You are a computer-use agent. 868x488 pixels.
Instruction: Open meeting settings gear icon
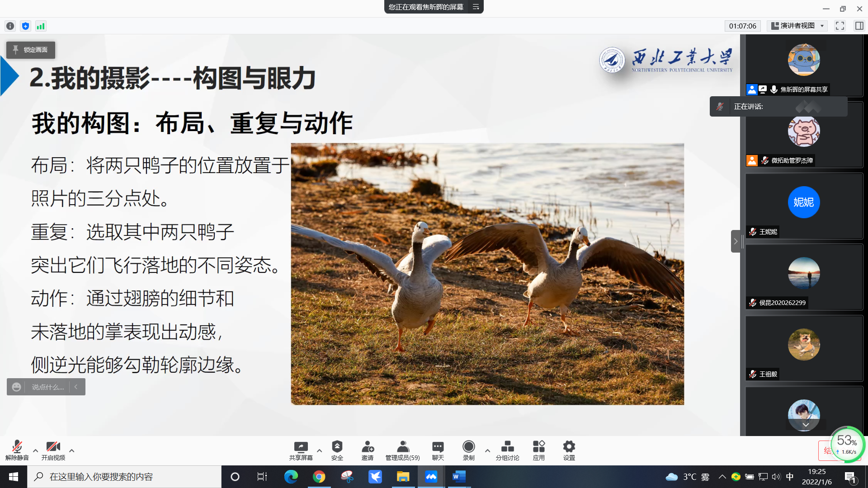click(x=569, y=447)
